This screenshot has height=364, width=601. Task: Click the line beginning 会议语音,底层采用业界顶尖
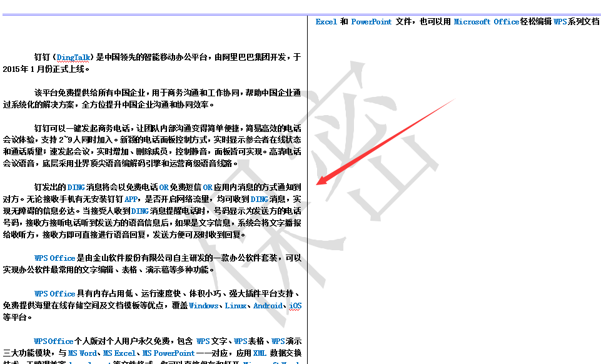(120, 164)
